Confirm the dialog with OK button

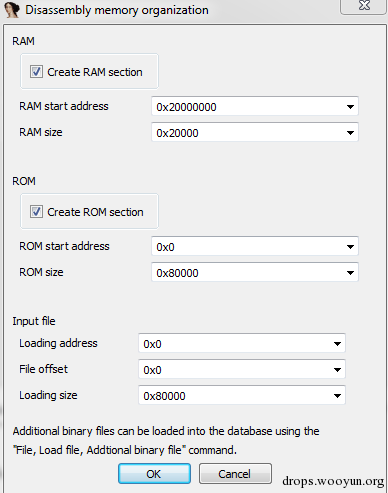click(154, 473)
